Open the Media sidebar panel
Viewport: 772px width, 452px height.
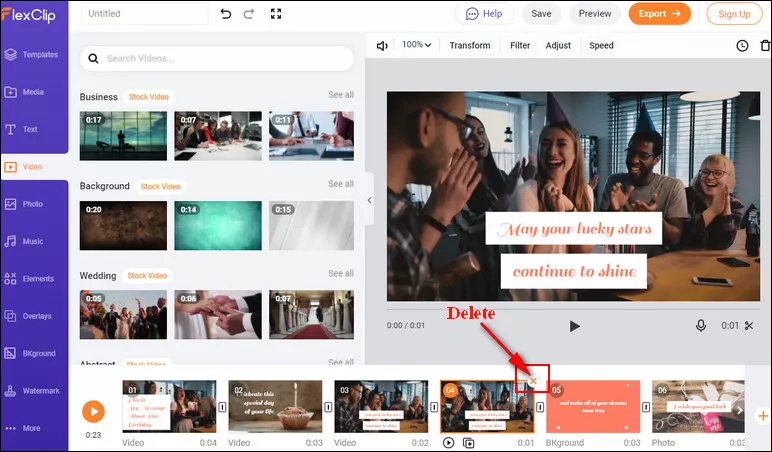[x=25, y=92]
